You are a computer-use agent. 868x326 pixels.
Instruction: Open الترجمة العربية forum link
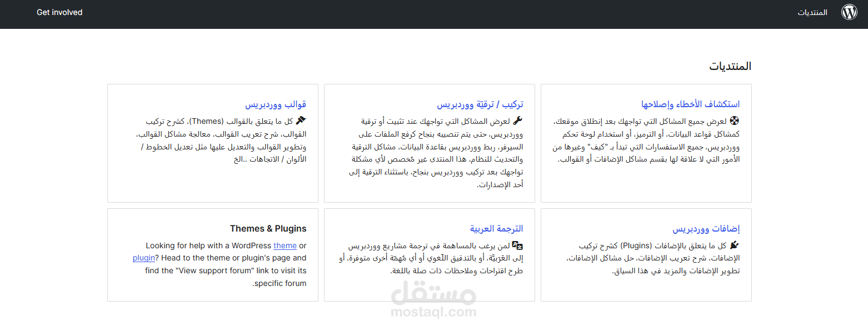tap(496, 229)
